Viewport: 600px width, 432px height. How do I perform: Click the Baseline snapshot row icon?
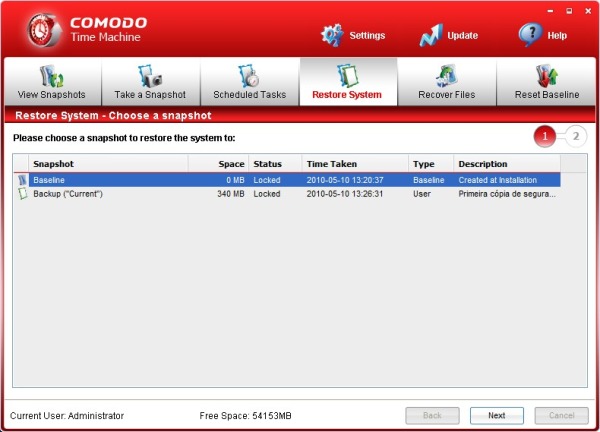click(x=23, y=180)
